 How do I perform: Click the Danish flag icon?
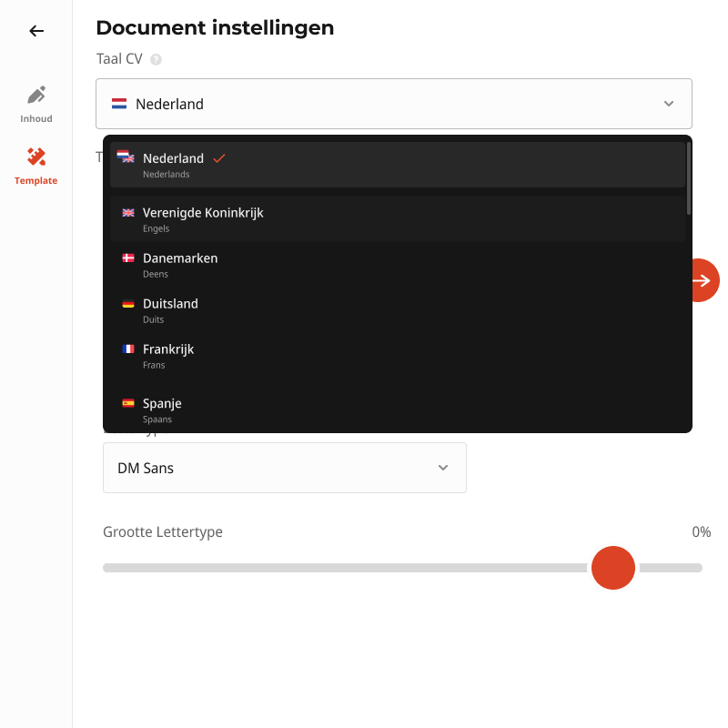tap(128, 258)
